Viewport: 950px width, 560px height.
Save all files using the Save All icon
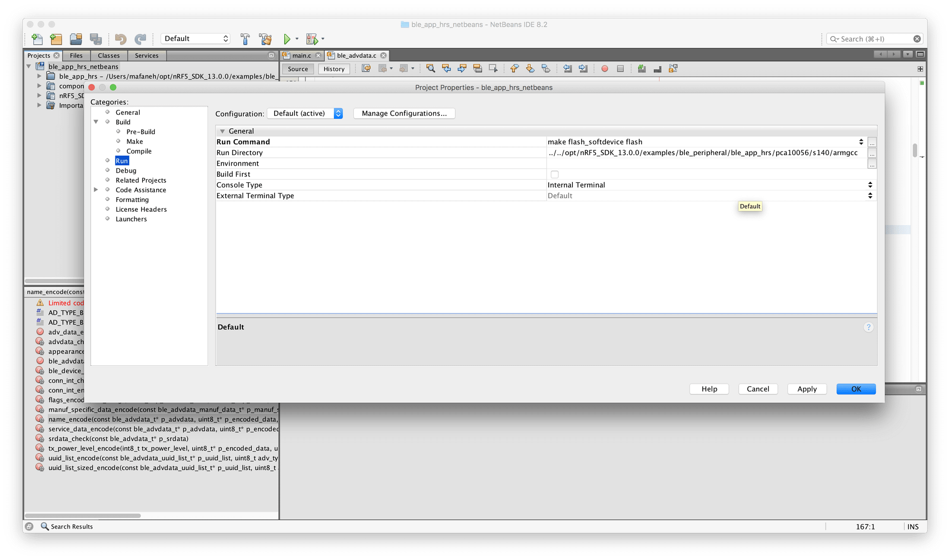[x=96, y=38]
